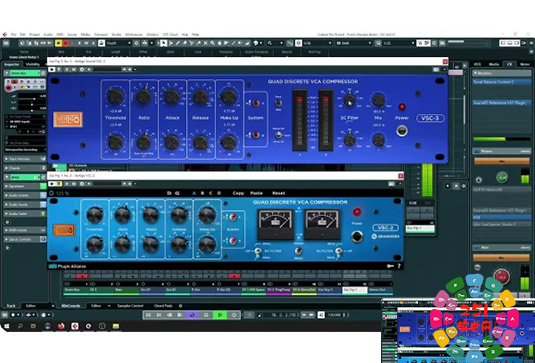Screen dimensions: 535x363
Task: Open the VSC-2 help question mark icon
Action: pyautogui.click(x=399, y=266)
